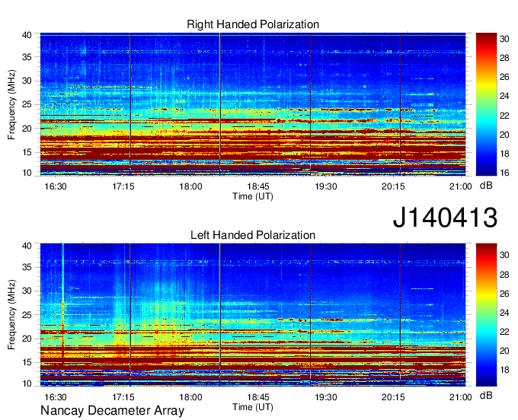518x420 pixels.
Task: Click 21:00 tick under Right Handed plot
Action: click(461, 186)
